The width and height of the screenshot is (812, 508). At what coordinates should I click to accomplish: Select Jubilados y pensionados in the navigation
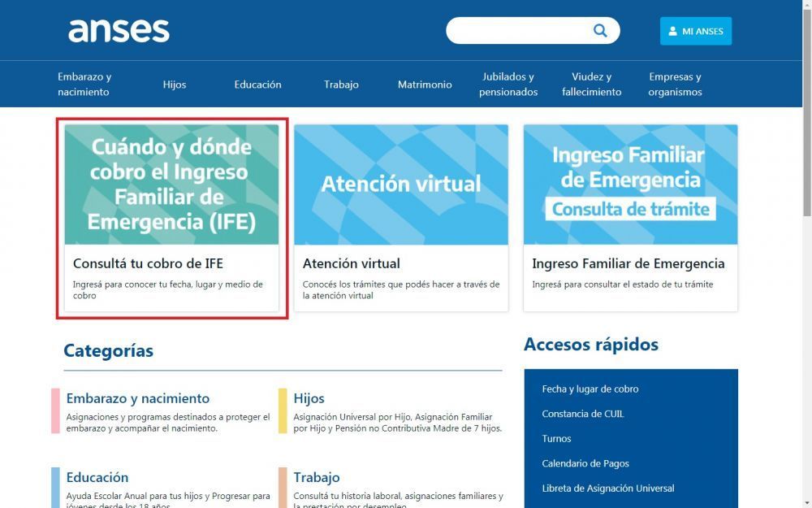pyautogui.click(x=507, y=84)
